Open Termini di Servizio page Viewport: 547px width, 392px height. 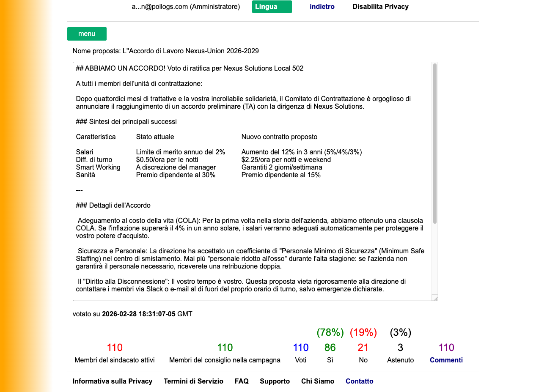click(194, 381)
